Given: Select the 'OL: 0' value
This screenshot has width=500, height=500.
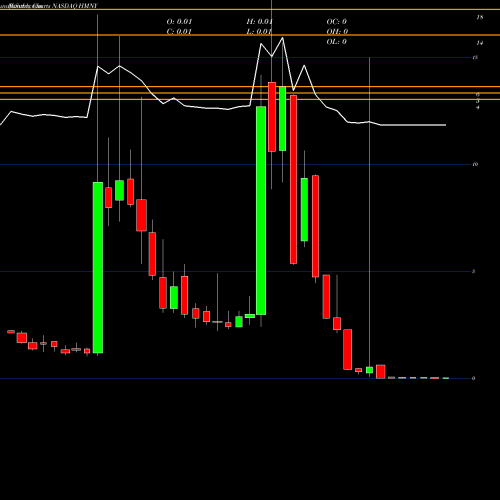Looking at the screenshot, I should pos(337,42).
